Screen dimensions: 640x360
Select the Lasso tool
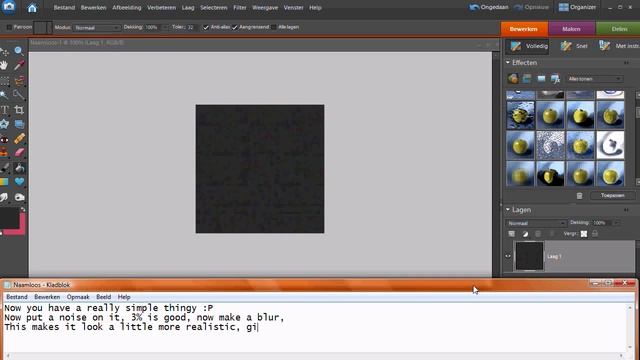(x=19, y=80)
